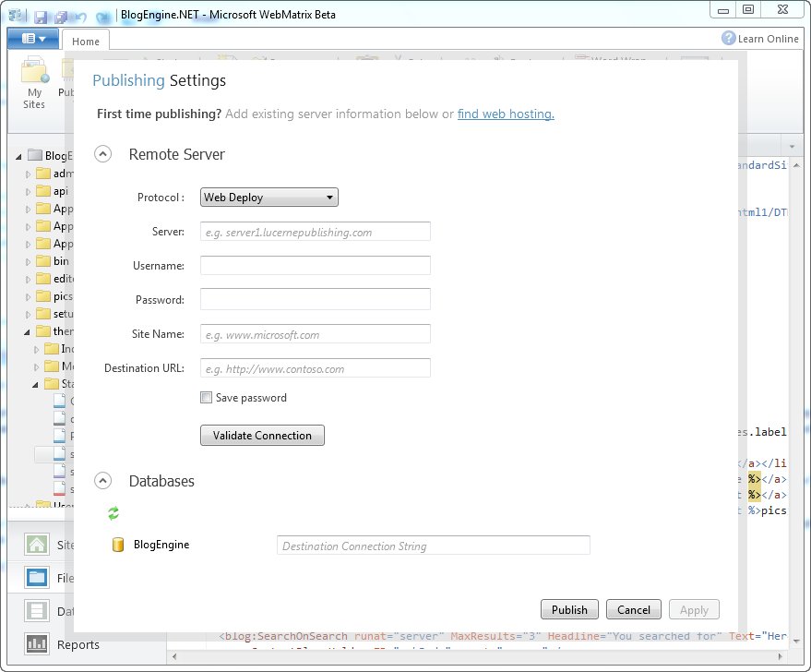Viewport: 811px width, 672px height.
Task: Click the Password input field
Action: pos(316,299)
